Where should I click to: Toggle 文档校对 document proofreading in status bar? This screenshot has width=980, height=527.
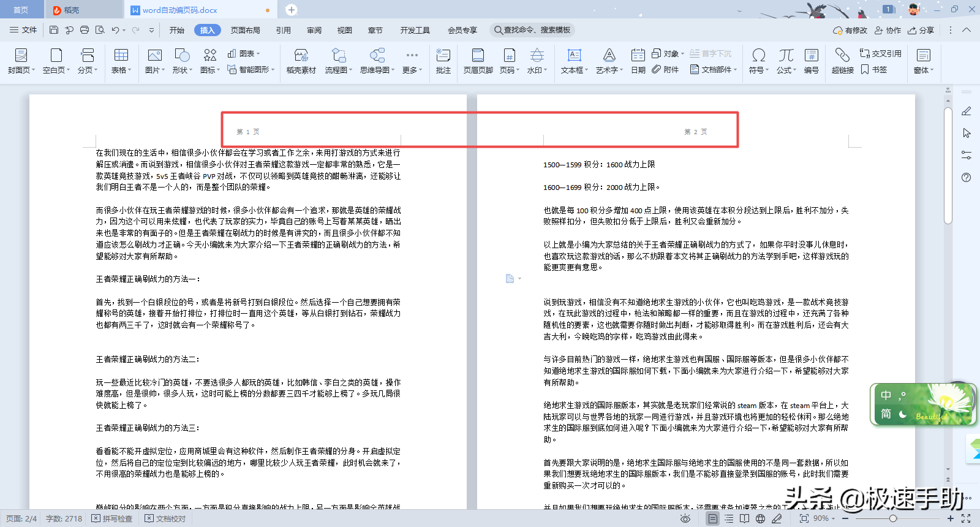coord(165,518)
